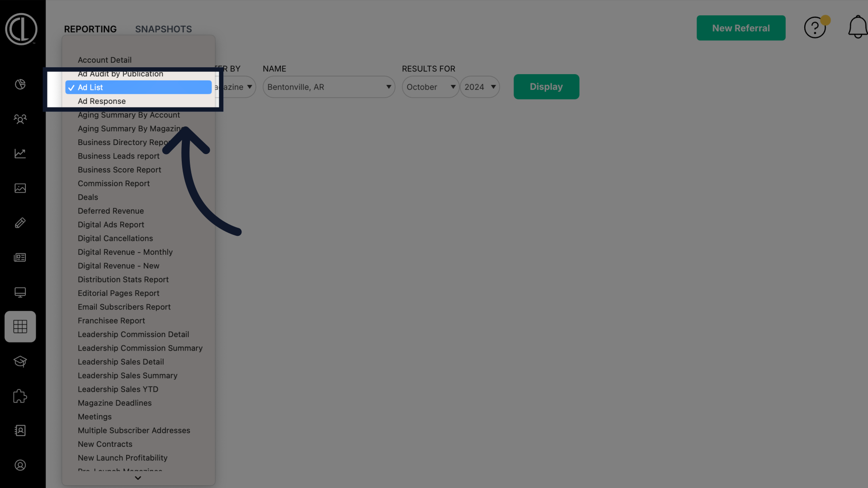This screenshot has height=488, width=868.
Task: Click the New Referral button
Action: pyautogui.click(x=741, y=28)
